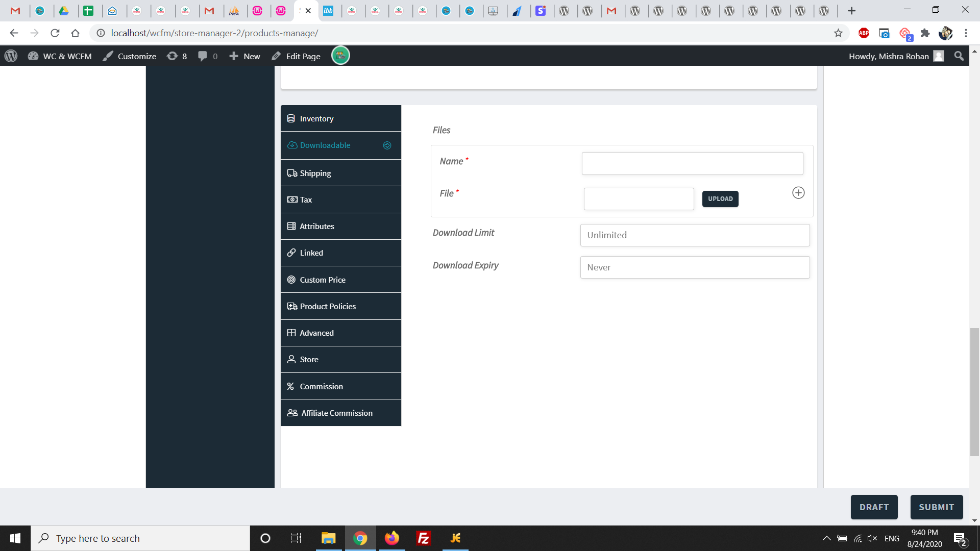
Task: Switch to the Tax tab
Action: click(x=341, y=199)
